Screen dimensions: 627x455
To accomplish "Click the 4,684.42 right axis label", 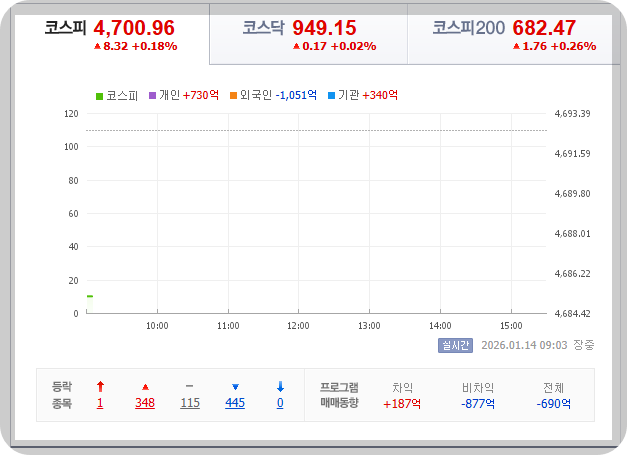I will point(572,314).
